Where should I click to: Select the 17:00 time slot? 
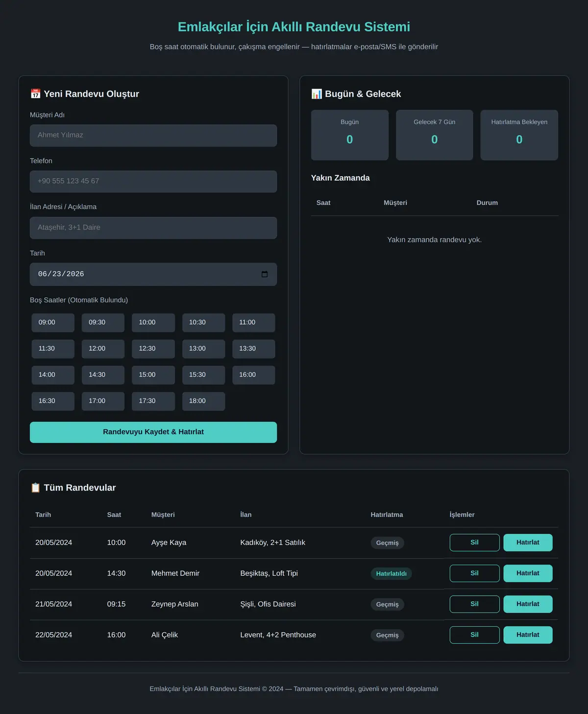103,401
